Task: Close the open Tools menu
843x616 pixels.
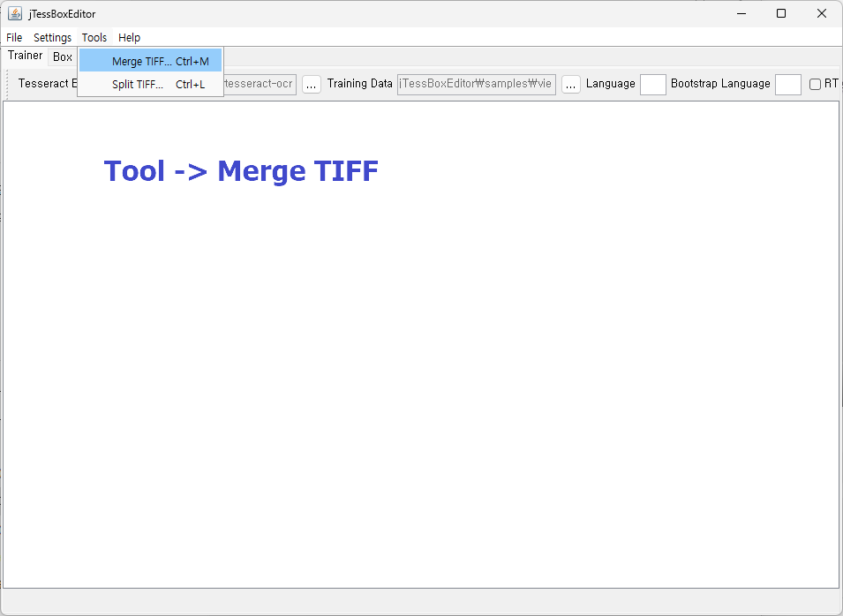Action: pos(94,38)
